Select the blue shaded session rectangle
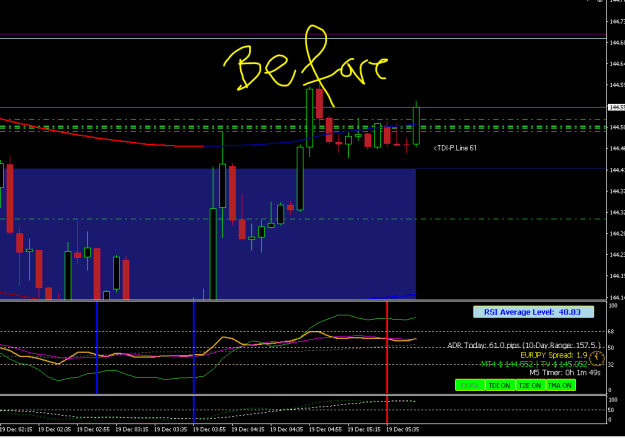625x438 pixels. click(208, 234)
